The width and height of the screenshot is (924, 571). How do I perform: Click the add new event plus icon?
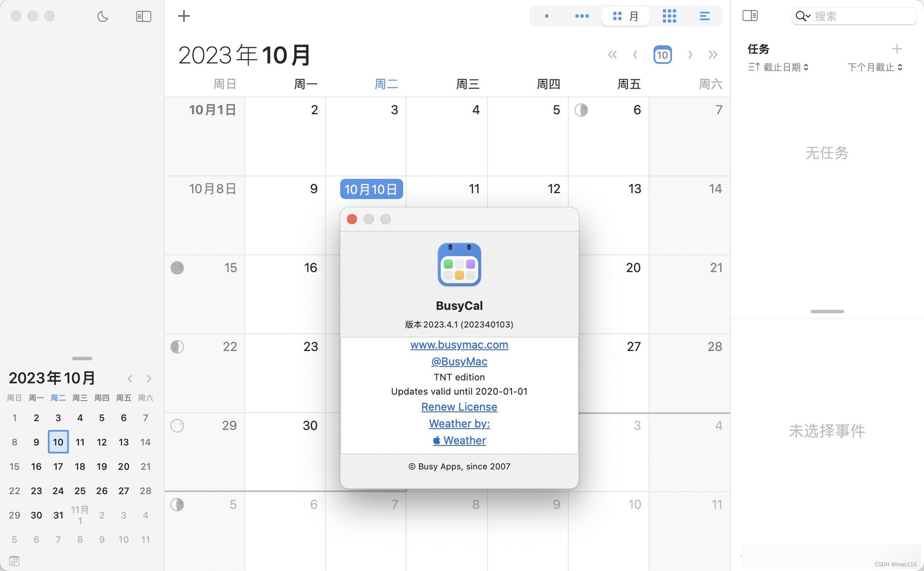[x=183, y=16]
